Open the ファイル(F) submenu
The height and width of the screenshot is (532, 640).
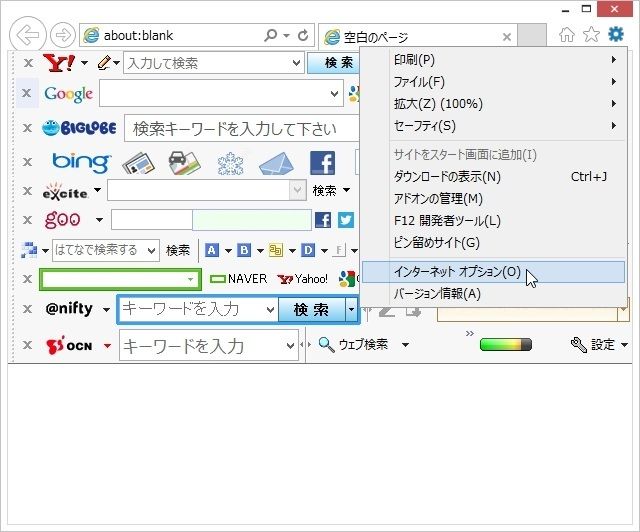coord(493,82)
